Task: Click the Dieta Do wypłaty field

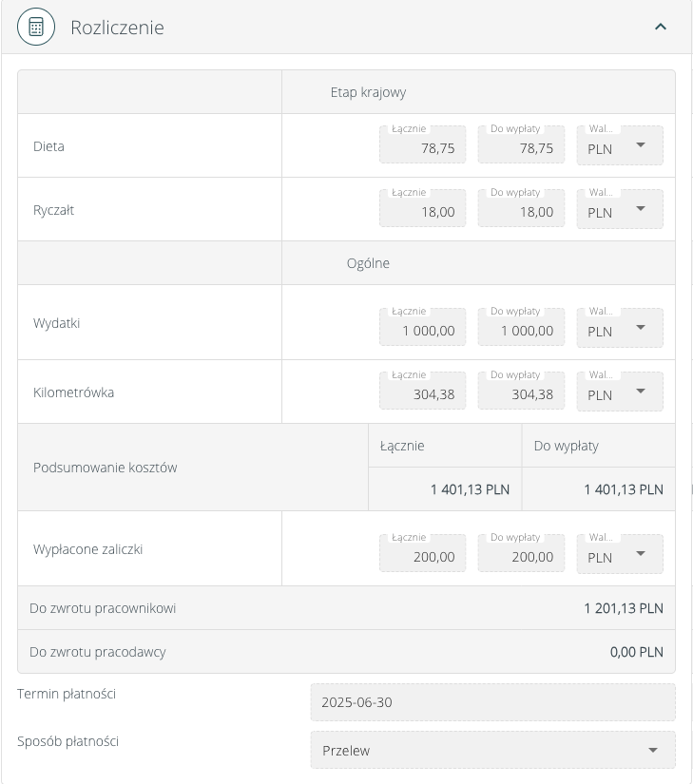Action: [521, 146]
